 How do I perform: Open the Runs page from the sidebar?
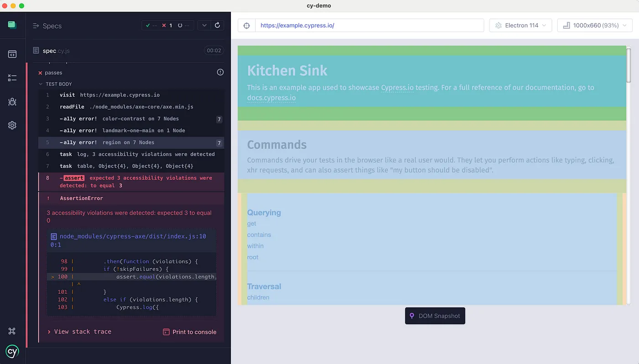[12, 78]
